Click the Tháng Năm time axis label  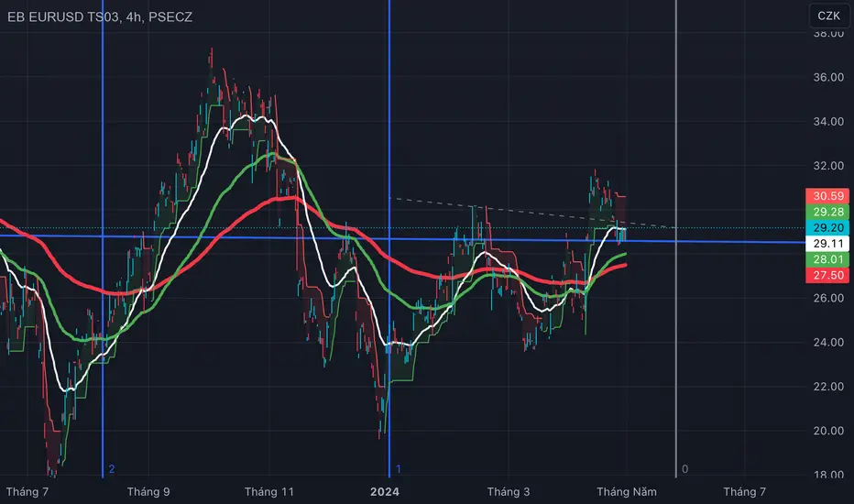tap(627, 492)
